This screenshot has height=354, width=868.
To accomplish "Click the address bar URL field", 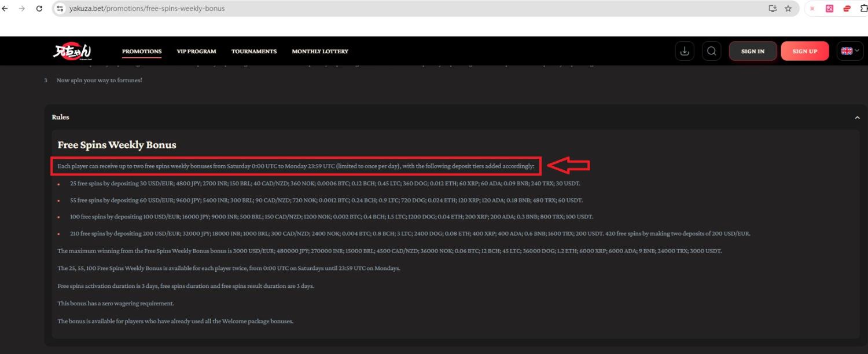I will 347,9.
